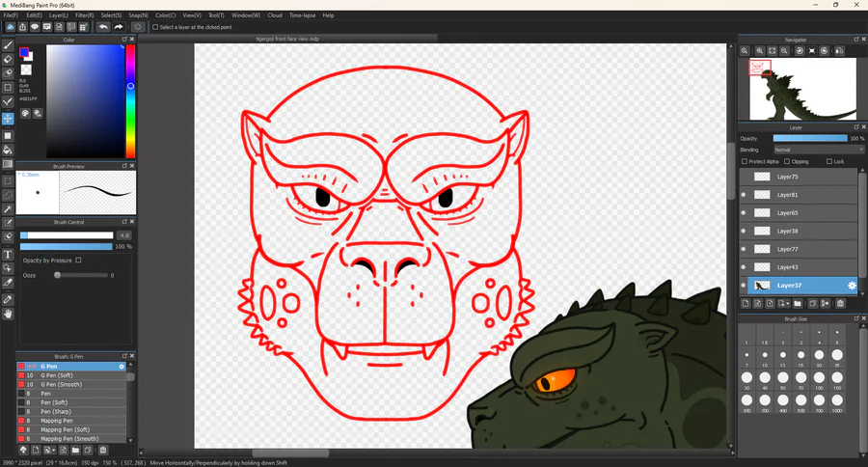Select the Magic Wand tool
This screenshot has width=868, height=467.
8,208
